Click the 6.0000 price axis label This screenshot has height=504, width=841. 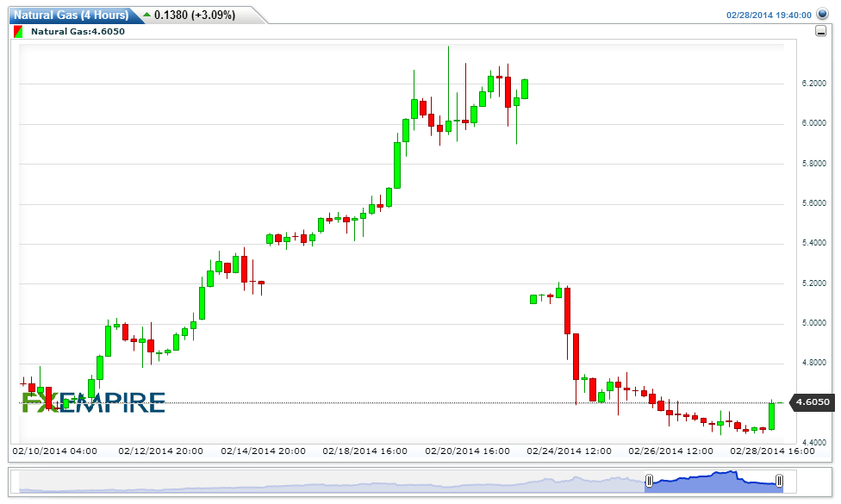tap(813, 123)
